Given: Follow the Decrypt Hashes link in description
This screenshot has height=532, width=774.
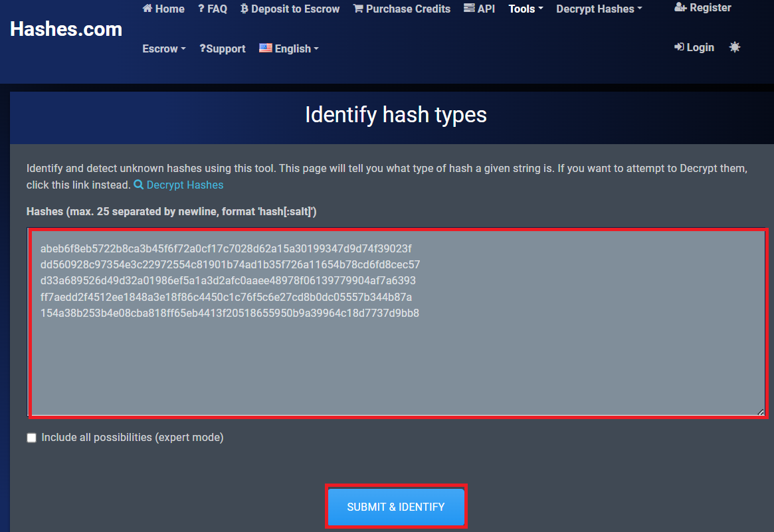Looking at the screenshot, I should point(185,185).
